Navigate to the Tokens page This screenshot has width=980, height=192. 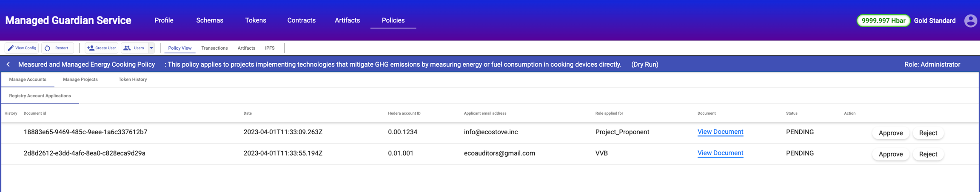pos(255,20)
